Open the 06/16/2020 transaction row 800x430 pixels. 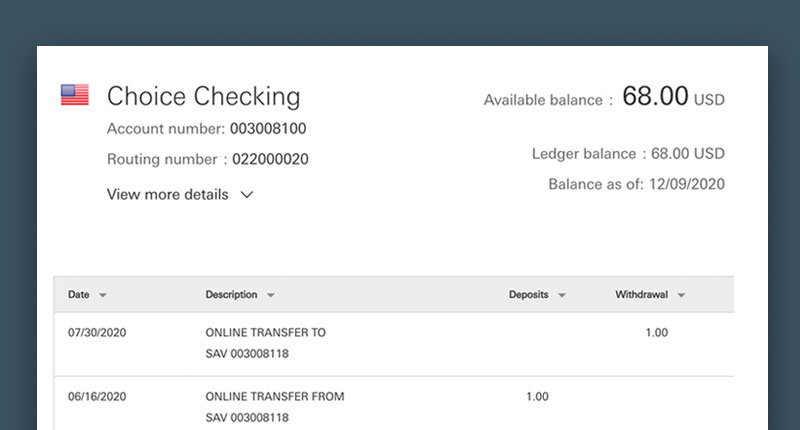click(x=394, y=403)
